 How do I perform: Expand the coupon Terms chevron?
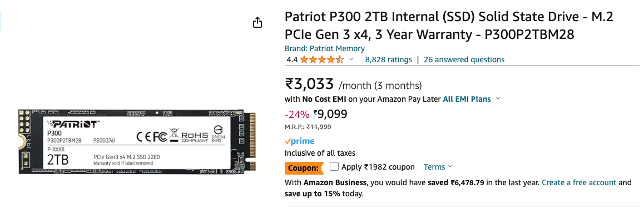[450, 166]
